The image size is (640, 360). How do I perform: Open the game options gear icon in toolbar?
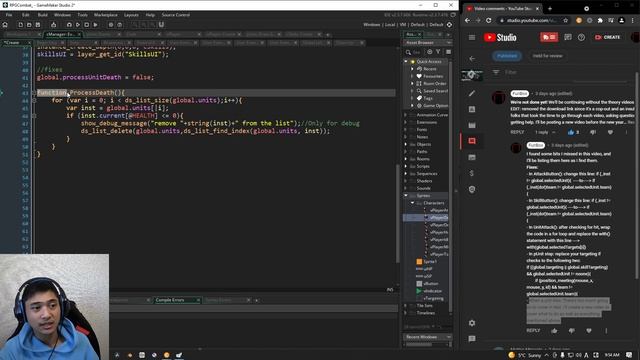click(x=111, y=25)
